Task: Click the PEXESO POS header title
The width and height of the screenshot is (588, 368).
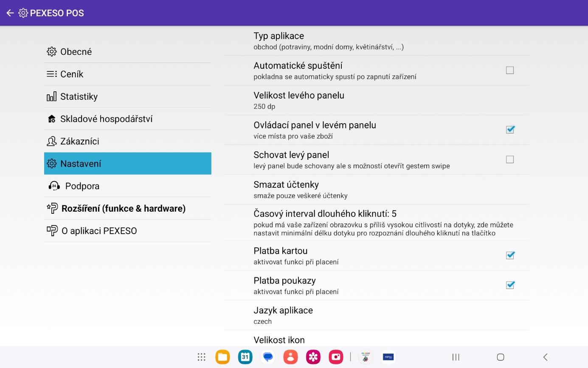Action: tap(57, 13)
